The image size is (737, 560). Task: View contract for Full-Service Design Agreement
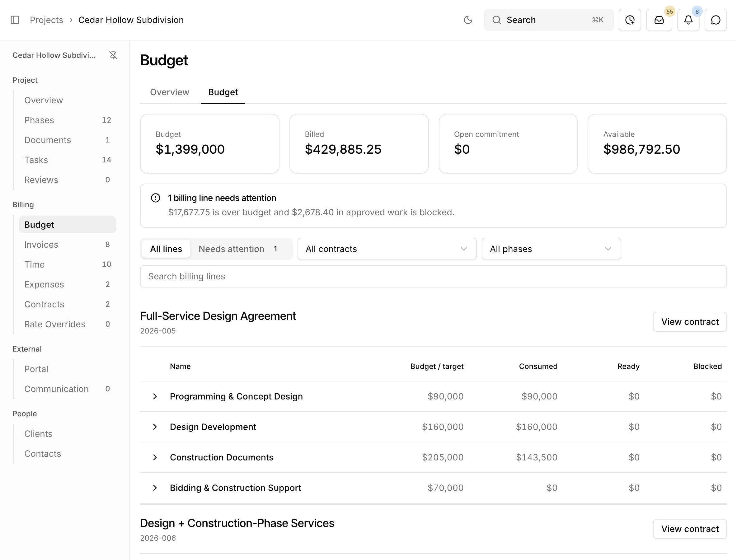point(690,322)
